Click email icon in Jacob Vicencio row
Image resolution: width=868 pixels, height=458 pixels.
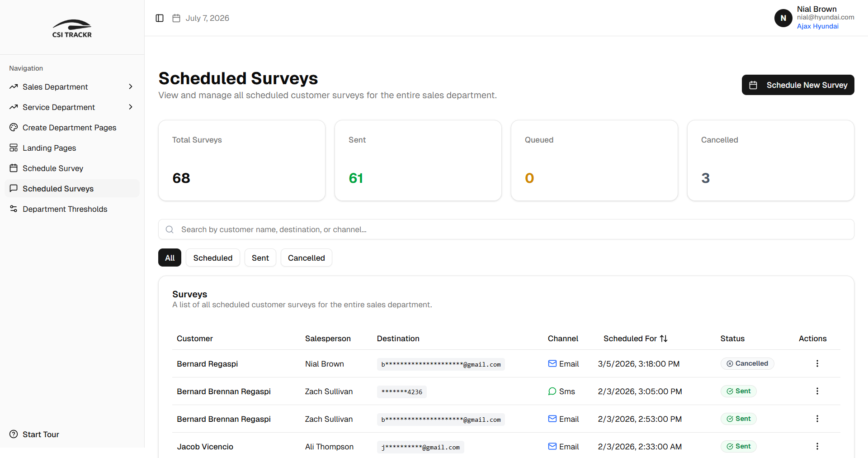tap(552, 446)
